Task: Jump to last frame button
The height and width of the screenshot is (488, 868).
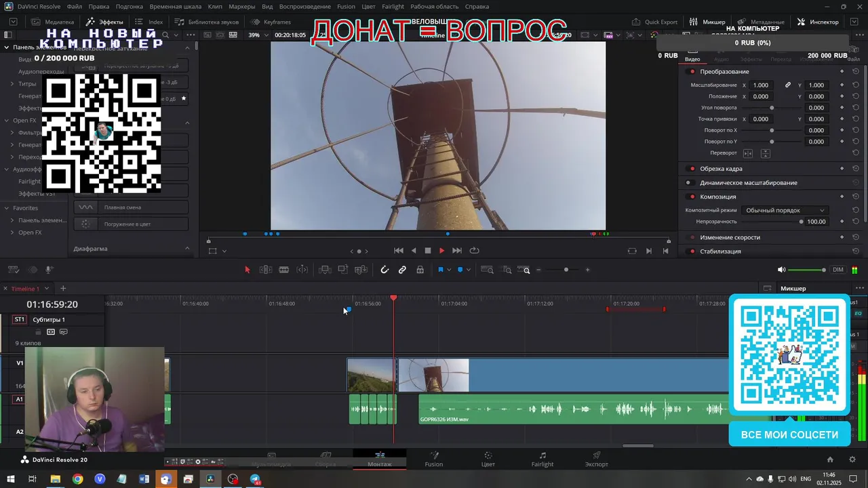Action: click(457, 251)
